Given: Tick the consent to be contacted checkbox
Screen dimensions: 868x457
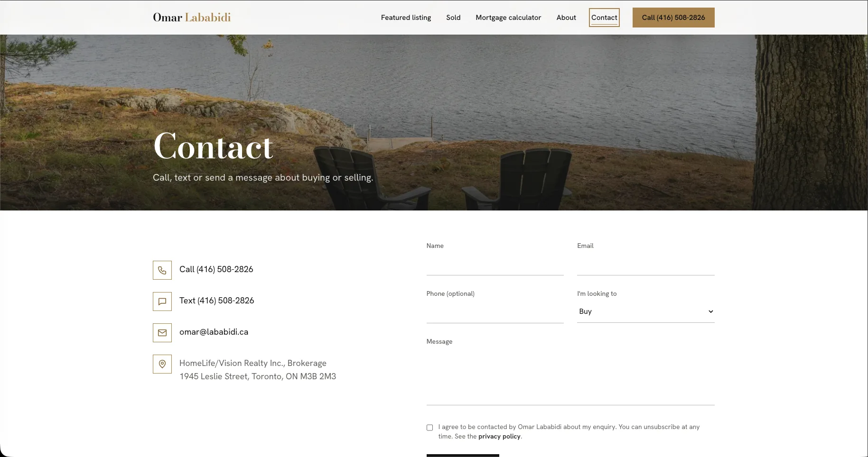Looking at the screenshot, I should tap(429, 428).
